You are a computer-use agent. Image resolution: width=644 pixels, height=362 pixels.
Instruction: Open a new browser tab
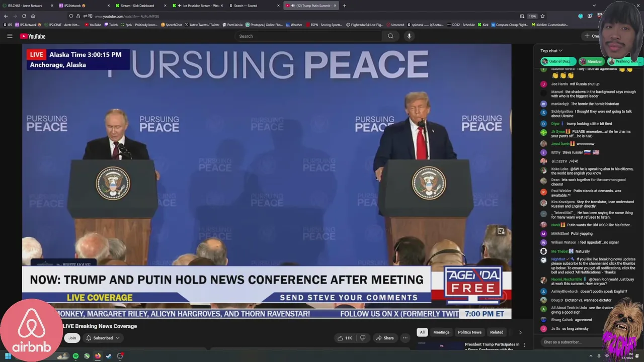(344, 6)
